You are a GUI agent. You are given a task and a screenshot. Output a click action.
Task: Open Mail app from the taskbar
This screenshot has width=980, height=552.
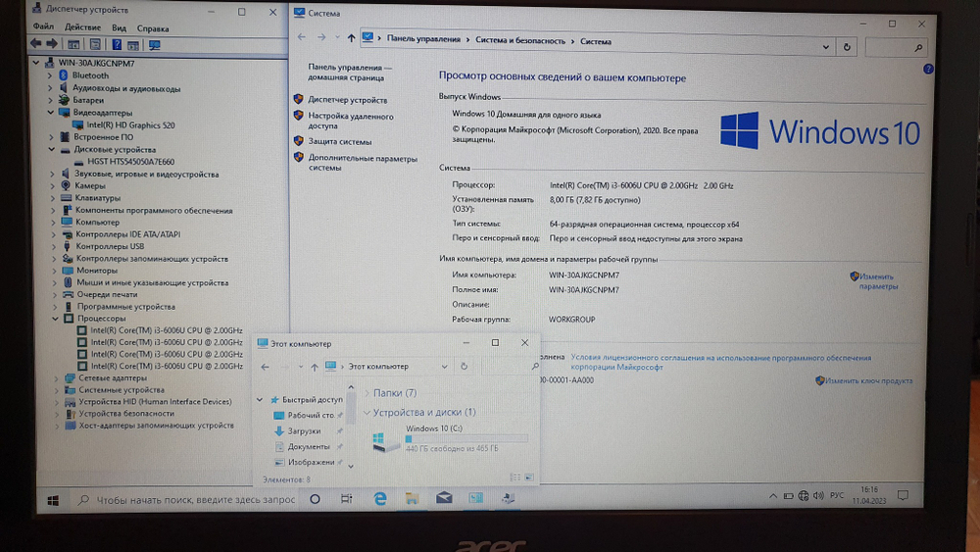tap(444, 498)
